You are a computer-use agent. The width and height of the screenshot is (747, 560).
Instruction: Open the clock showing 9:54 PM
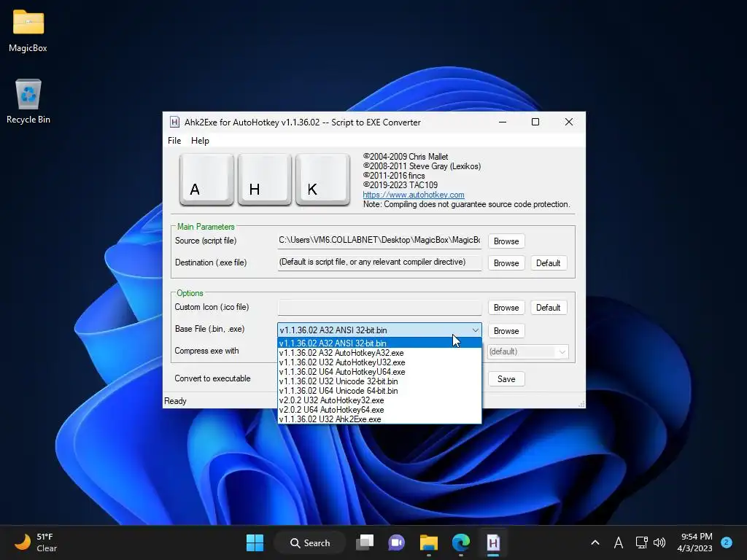(695, 542)
